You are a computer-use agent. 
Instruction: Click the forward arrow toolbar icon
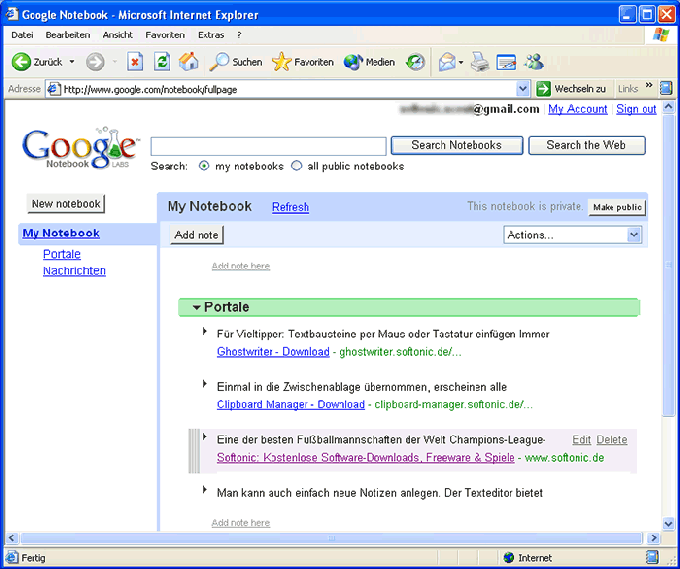coord(95,62)
